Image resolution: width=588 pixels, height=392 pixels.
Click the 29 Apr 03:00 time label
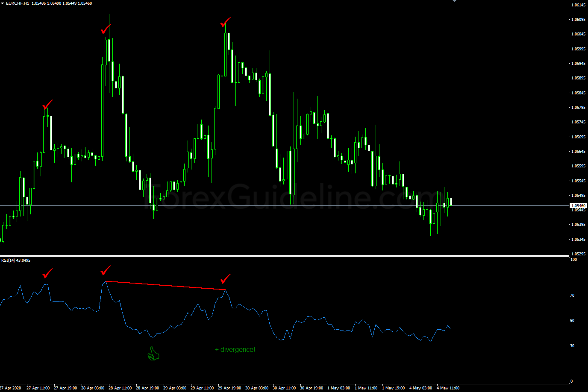click(x=175, y=388)
